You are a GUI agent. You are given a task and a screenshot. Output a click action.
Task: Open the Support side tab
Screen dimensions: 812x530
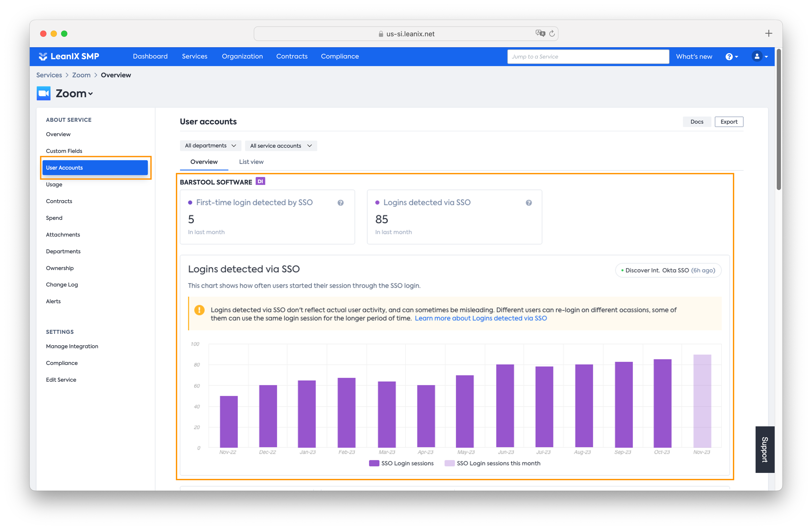(765, 449)
